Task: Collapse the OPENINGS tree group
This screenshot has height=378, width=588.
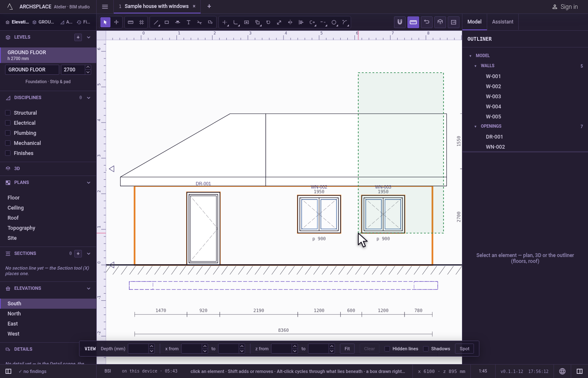Action: click(475, 126)
